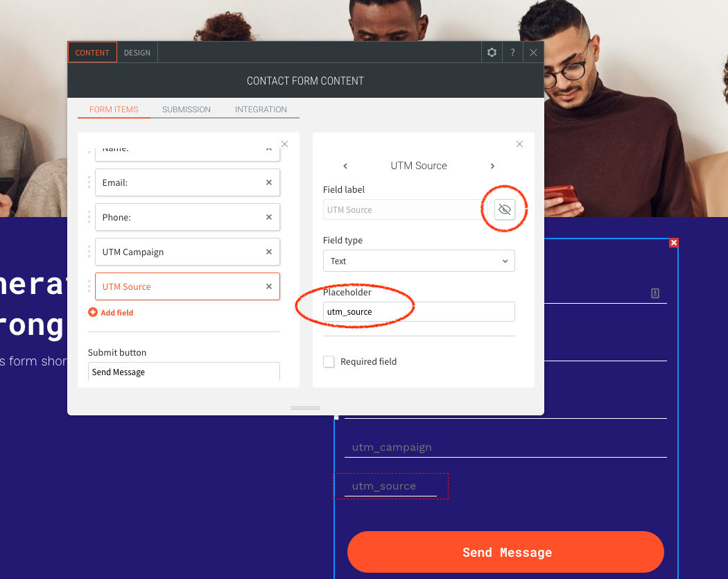Click the contact card icon in name field

click(655, 293)
